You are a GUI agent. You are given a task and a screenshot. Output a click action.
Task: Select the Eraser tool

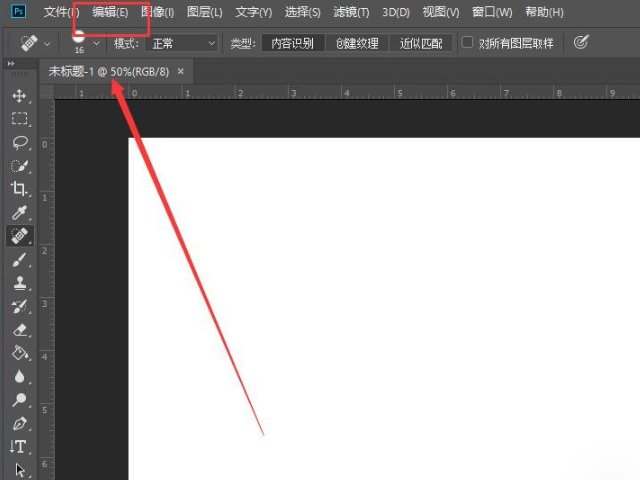[19, 329]
